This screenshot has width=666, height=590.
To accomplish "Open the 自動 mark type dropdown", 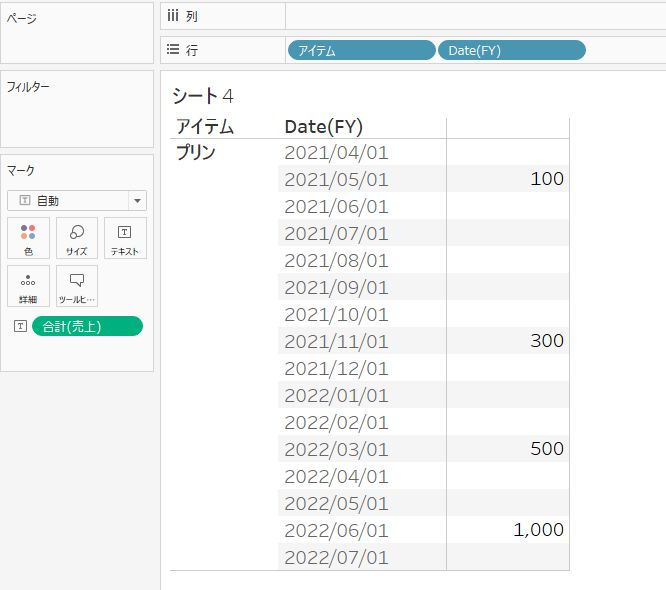I will [x=68, y=200].
